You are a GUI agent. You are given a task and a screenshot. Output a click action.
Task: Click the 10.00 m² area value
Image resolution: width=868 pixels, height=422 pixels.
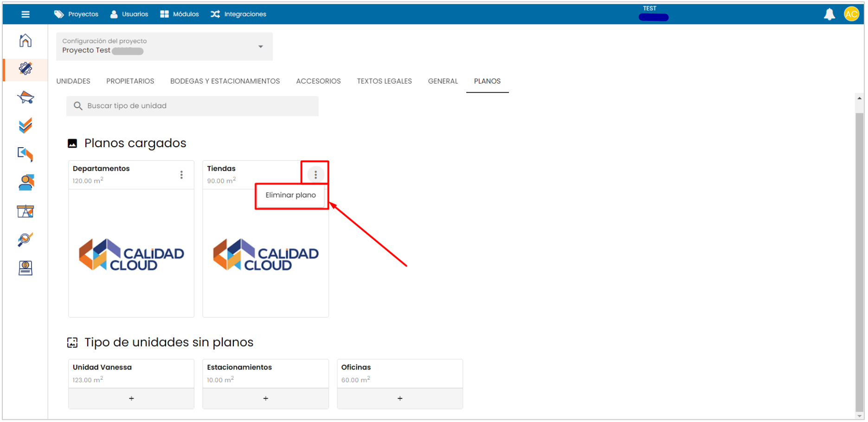coord(220,380)
